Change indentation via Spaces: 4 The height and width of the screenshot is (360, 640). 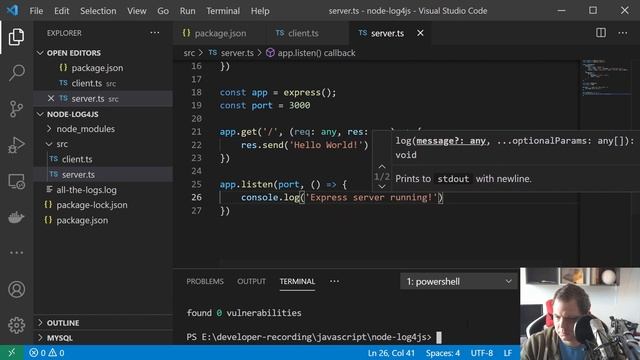[443, 353]
